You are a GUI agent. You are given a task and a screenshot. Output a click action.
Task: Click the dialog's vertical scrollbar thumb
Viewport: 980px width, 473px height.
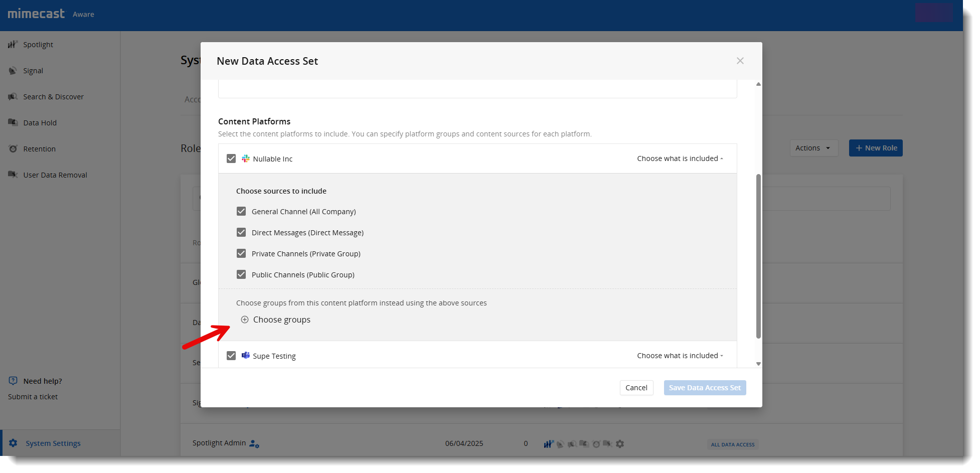point(758,256)
